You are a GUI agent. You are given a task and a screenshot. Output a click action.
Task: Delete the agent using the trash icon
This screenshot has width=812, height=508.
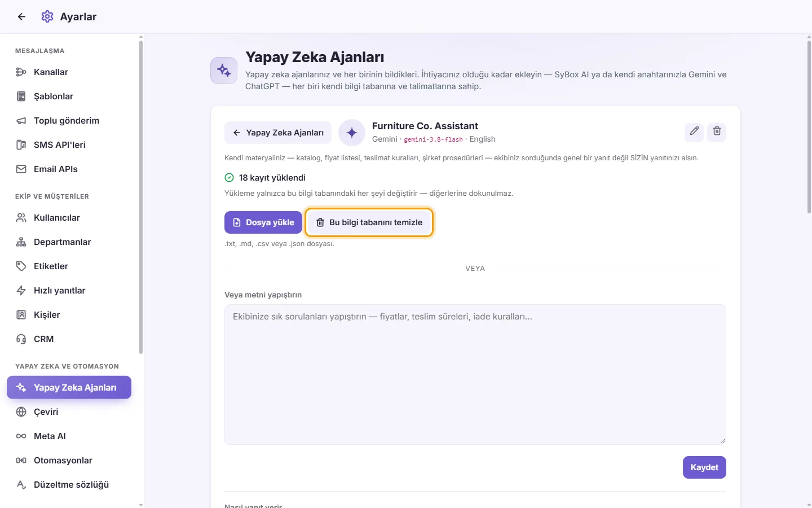(717, 132)
